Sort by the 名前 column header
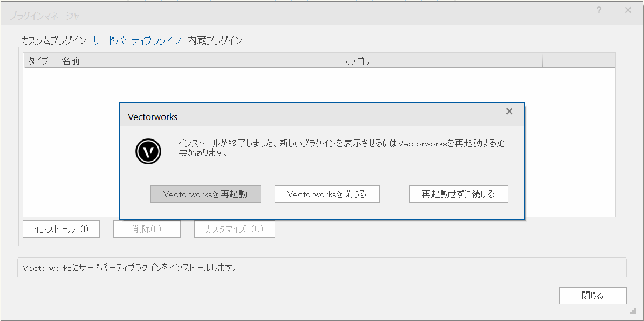The height and width of the screenshot is (321, 644). (x=198, y=61)
